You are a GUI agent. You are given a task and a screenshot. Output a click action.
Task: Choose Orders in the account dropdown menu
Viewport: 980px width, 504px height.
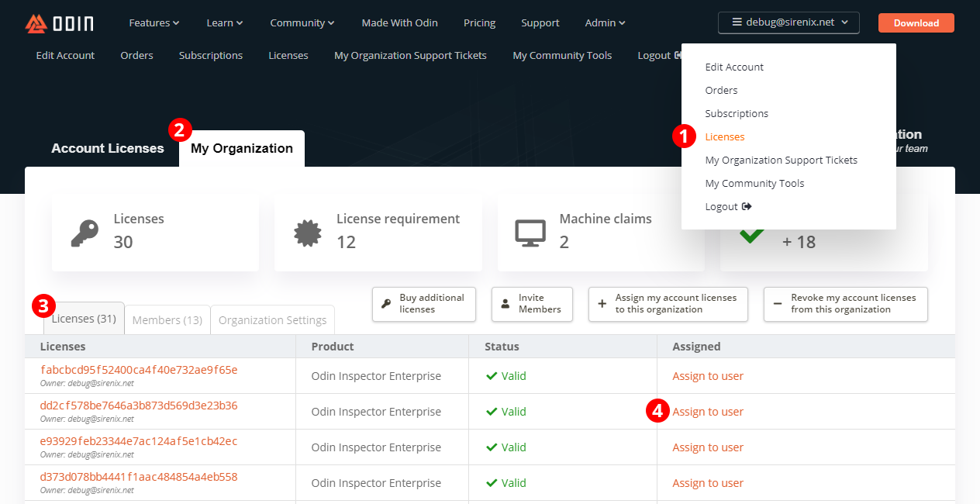click(x=721, y=91)
